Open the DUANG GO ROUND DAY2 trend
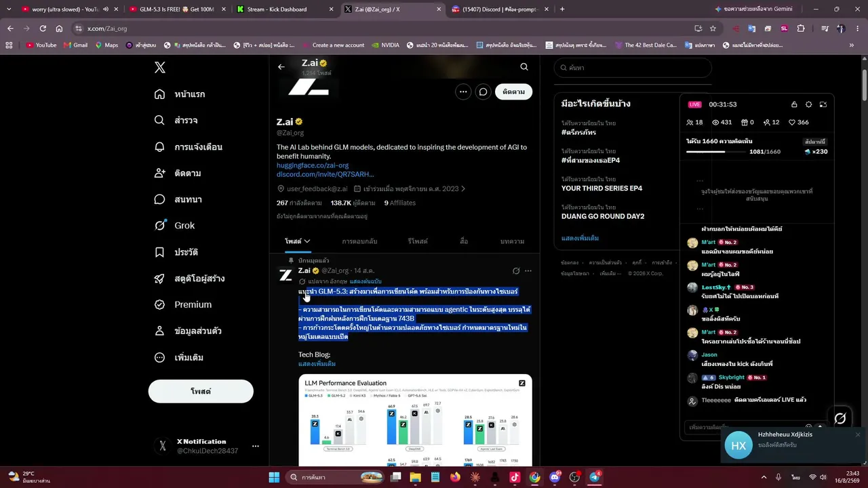Image resolution: width=868 pixels, height=488 pixels. [x=603, y=216]
